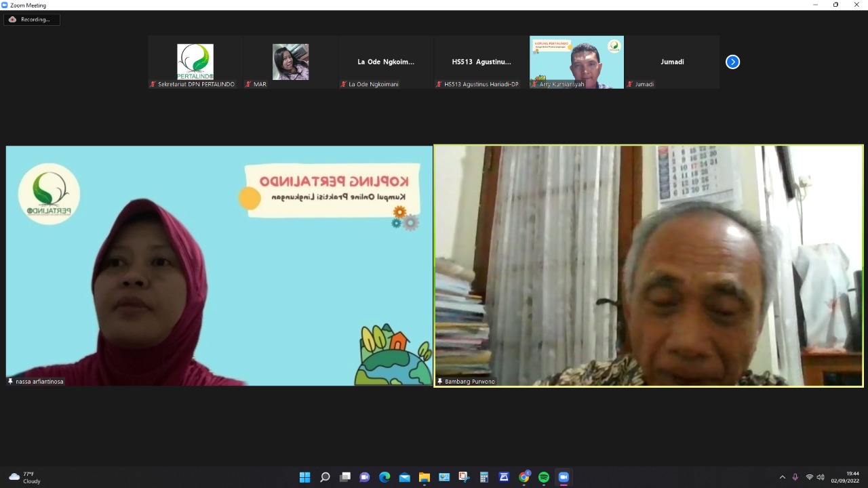868x488 pixels.
Task: Open the weather widget showing Cloudy
Action: pyautogui.click(x=24, y=477)
